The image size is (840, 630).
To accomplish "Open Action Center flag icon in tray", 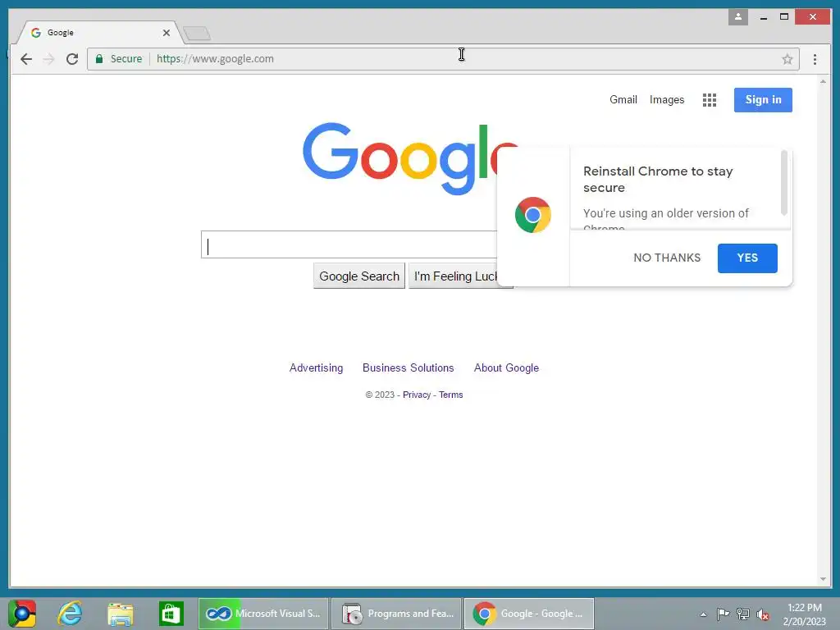I will [723, 614].
